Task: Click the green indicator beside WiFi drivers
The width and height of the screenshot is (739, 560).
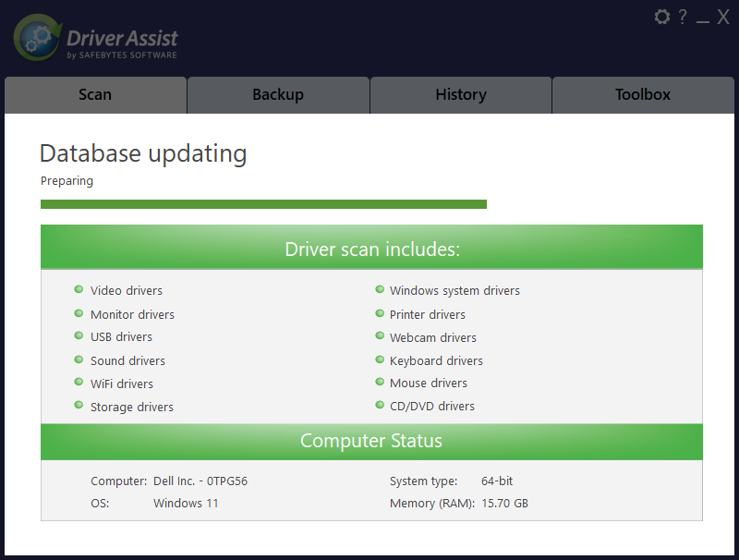Action: click(x=79, y=383)
